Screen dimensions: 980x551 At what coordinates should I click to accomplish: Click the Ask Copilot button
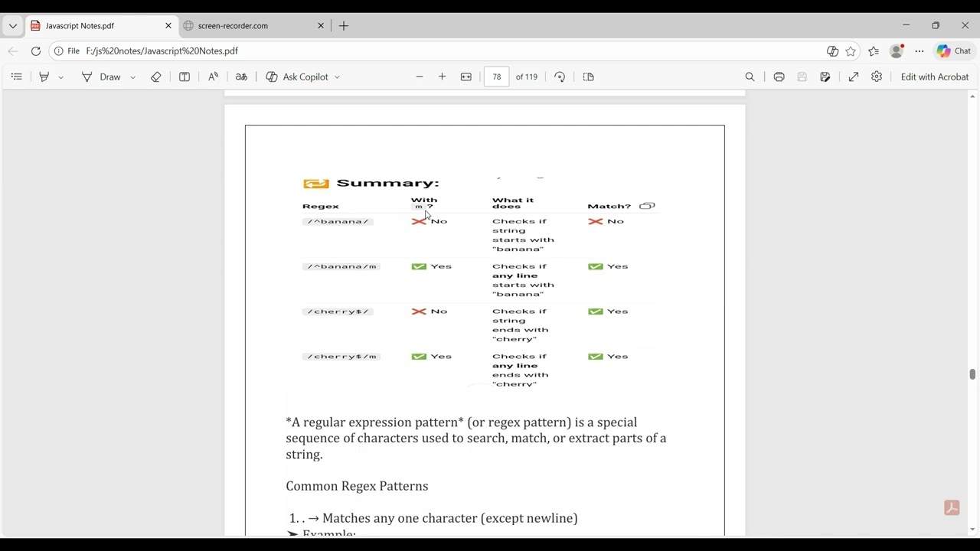[297, 77]
